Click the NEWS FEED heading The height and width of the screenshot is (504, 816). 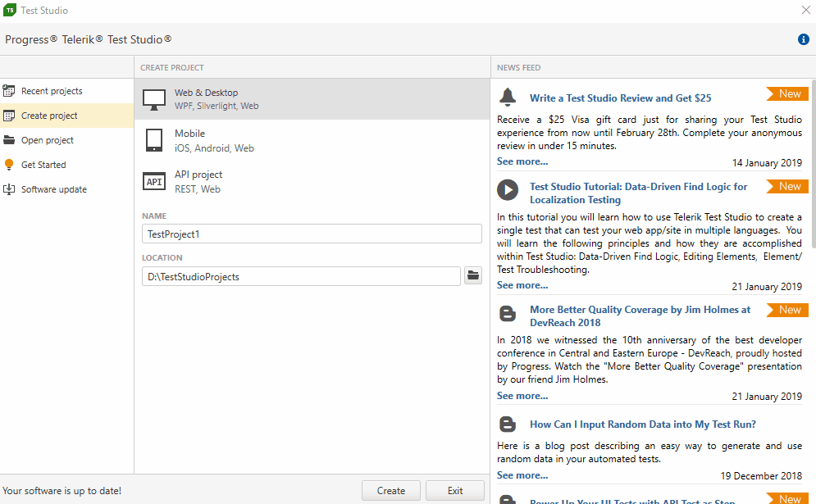[x=519, y=68]
